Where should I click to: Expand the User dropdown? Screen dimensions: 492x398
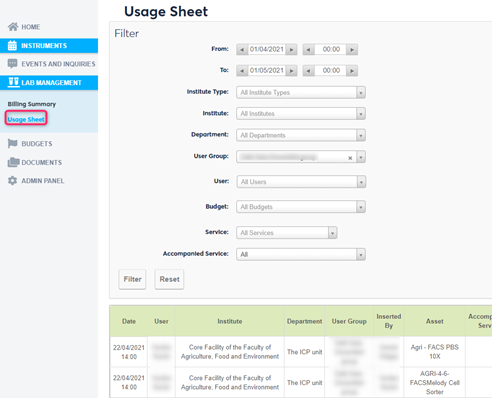coord(361,182)
